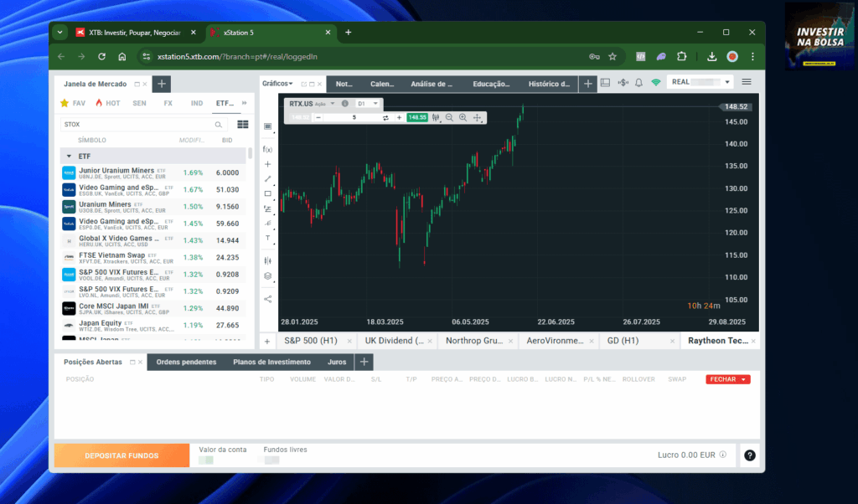Open the FECHAR close positions dropdown
This screenshot has width=858, height=504.
pyautogui.click(x=744, y=379)
